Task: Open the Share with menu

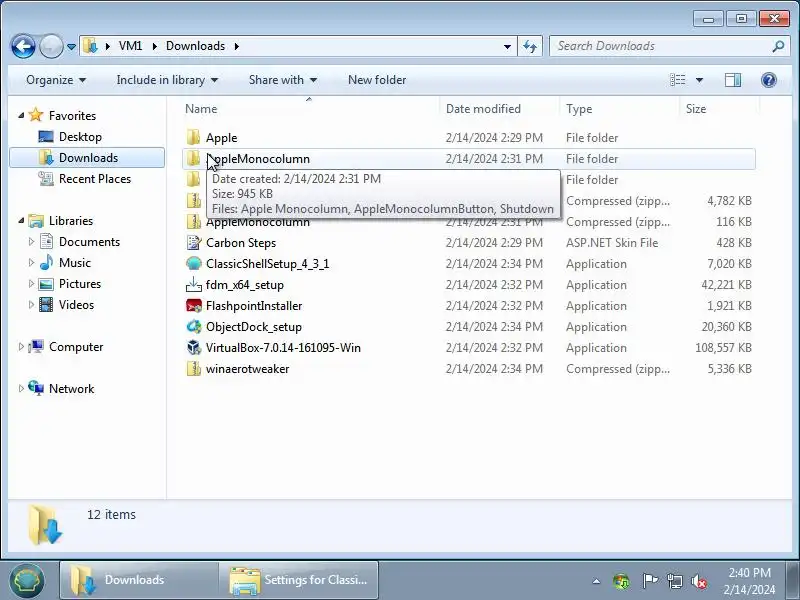Action: (283, 80)
